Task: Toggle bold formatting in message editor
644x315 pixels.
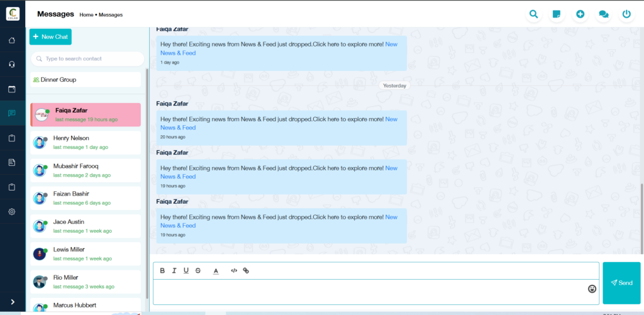Action: coord(162,270)
